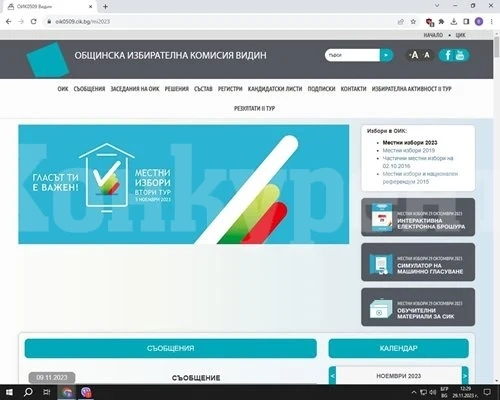Open the ЦИК link at top
The width and height of the screenshot is (500, 400).
461,35
